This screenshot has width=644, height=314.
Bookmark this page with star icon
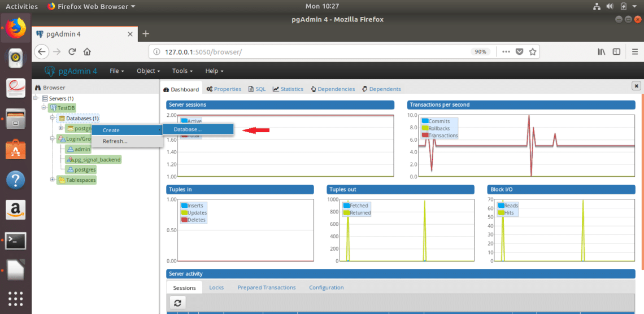tap(532, 51)
